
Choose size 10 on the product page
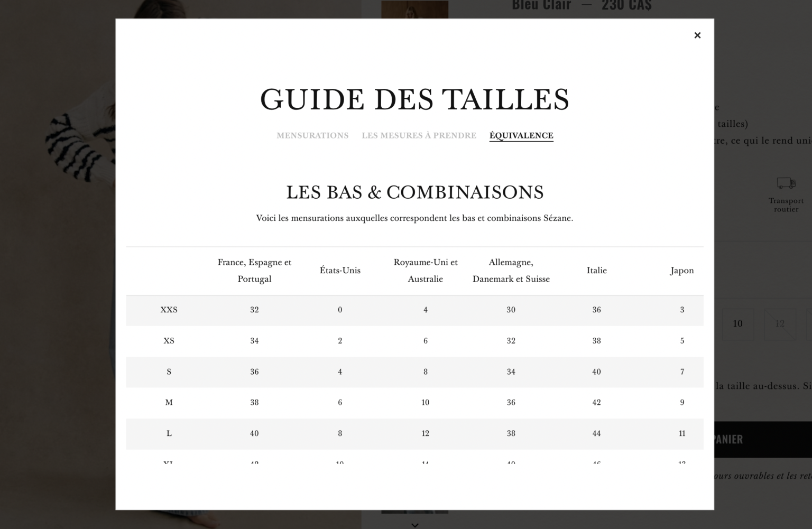pyautogui.click(x=738, y=324)
